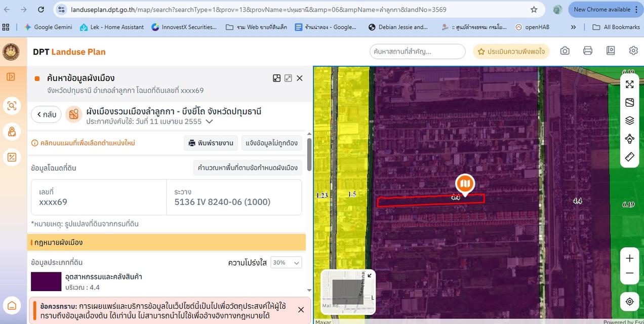The image size is (644, 324).
Task: Open settings via the gear icon
Action: (x=633, y=51)
